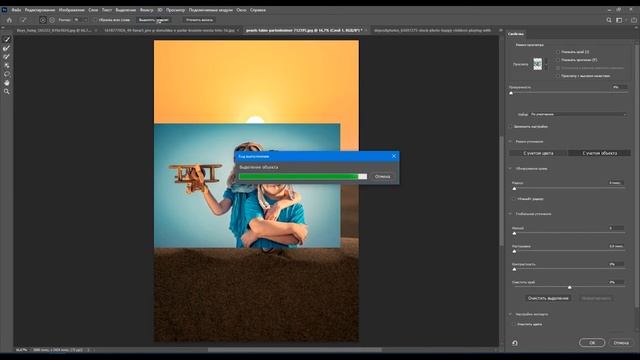Select the Quick Selection tool

(x=7, y=39)
